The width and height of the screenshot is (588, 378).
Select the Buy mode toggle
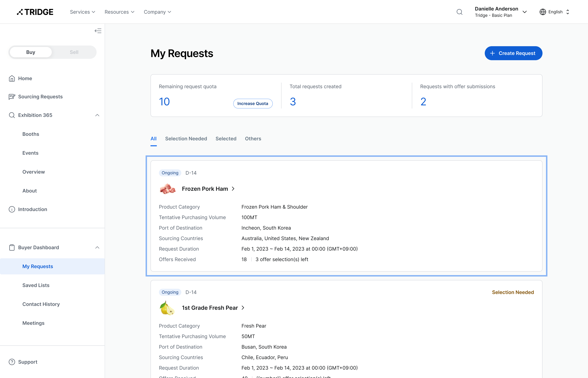(31, 52)
